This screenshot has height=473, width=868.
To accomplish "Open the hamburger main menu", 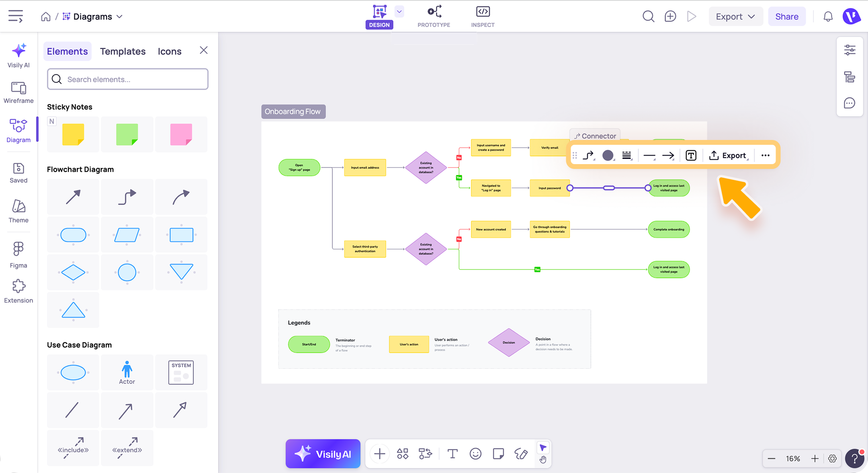I will [16, 16].
